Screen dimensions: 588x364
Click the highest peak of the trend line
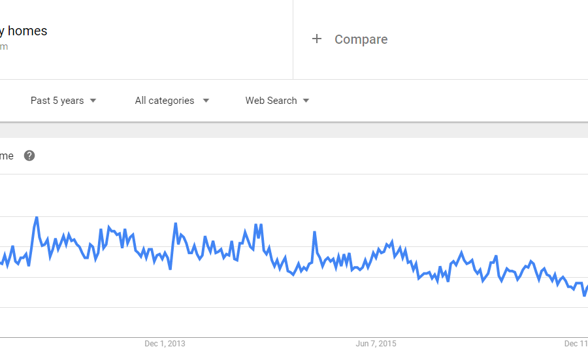coord(37,217)
